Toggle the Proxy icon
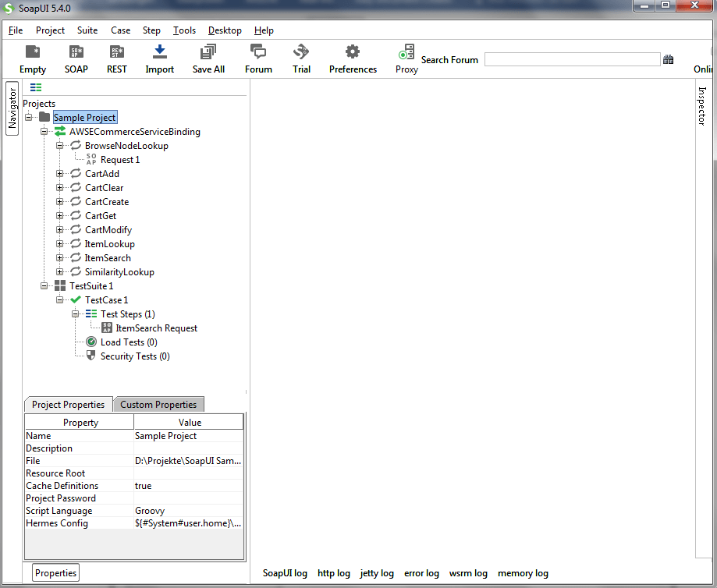Image resolution: width=717 pixels, height=588 pixels. [x=406, y=52]
